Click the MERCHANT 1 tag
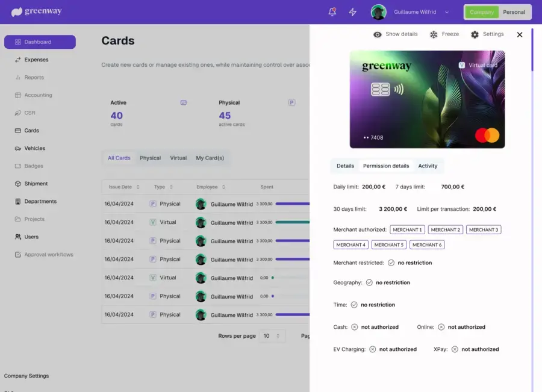The height and width of the screenshot is (392, 542). point(407,229)
